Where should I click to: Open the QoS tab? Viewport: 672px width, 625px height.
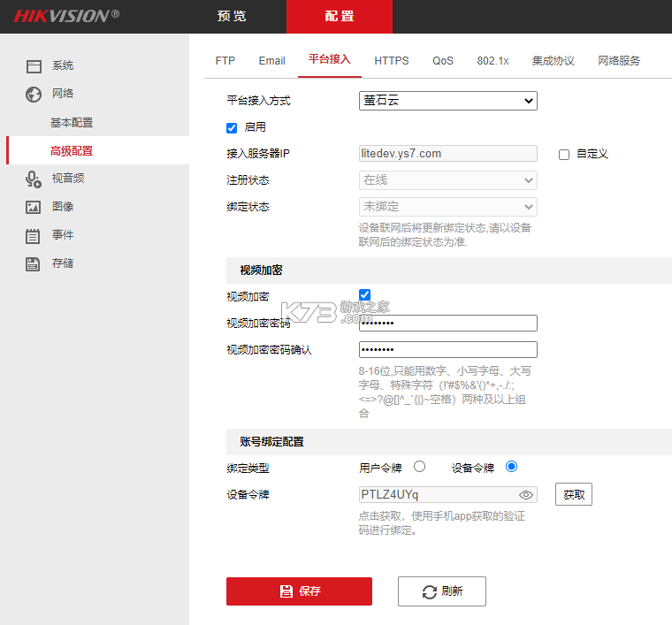[x=443, y=61]
